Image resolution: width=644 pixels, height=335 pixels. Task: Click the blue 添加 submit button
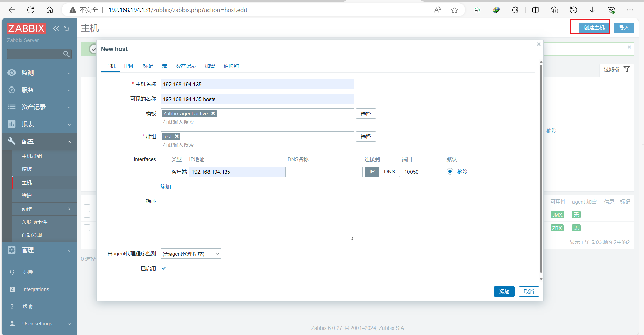[x=504, y=292]
